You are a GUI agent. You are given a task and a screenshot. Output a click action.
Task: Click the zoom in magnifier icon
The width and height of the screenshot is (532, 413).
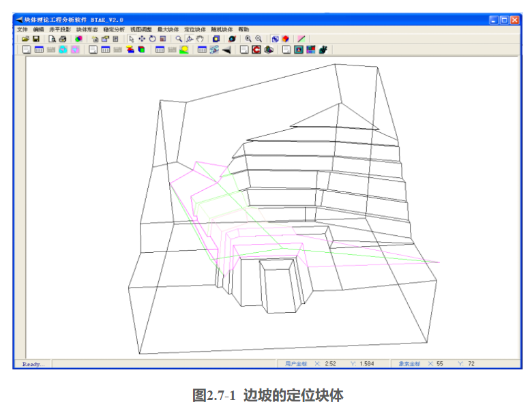(248, 40)
